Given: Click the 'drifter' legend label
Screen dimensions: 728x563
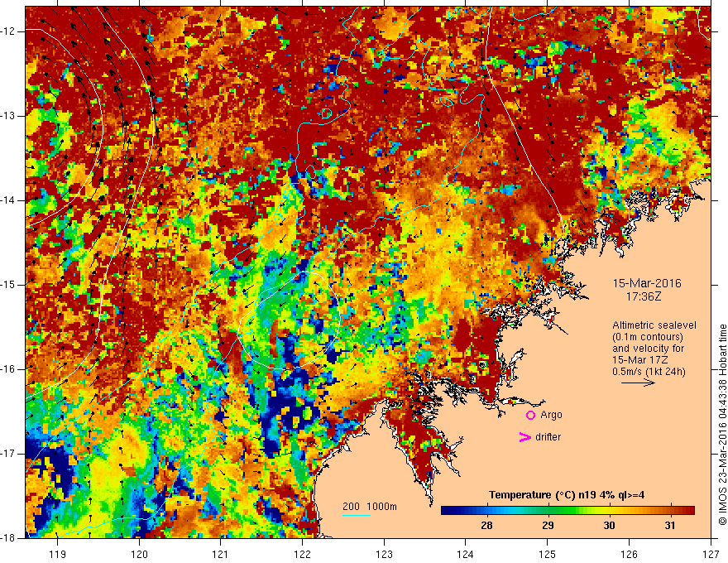Looking at the screenshot, I should [548, 437].
